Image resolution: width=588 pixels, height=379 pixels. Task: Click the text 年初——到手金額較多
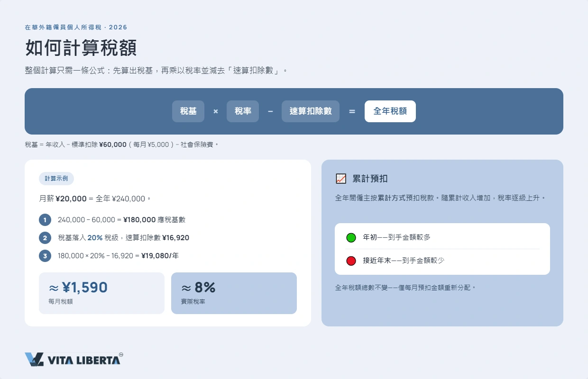tap(397, 237)
